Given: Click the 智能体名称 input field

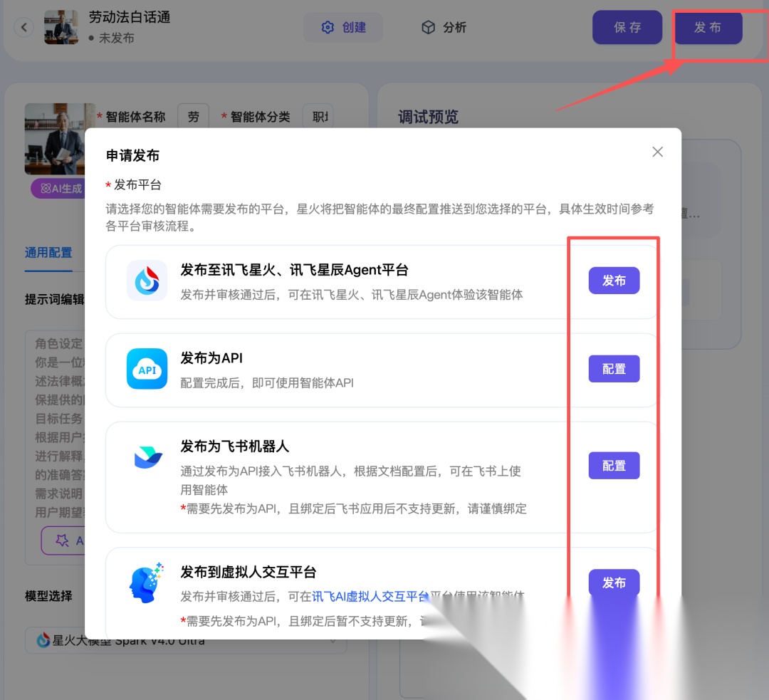Looking at the screenshot, I should click(193, 117).
